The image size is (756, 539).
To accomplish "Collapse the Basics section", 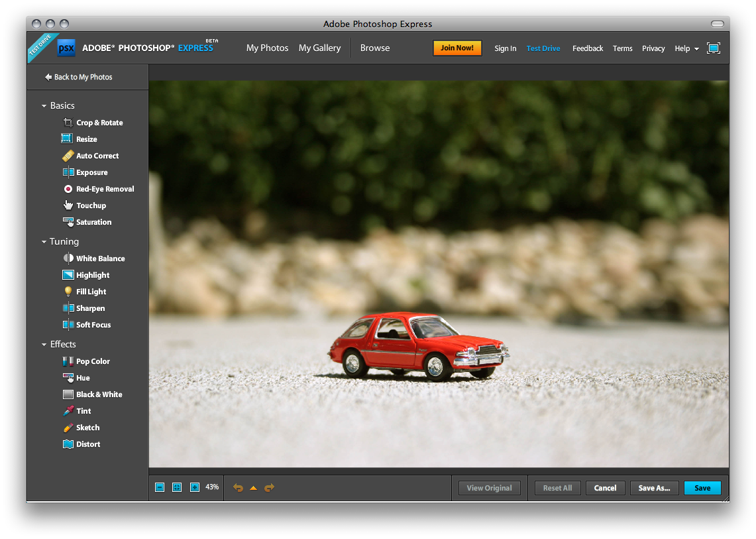I will coord(44,106).
